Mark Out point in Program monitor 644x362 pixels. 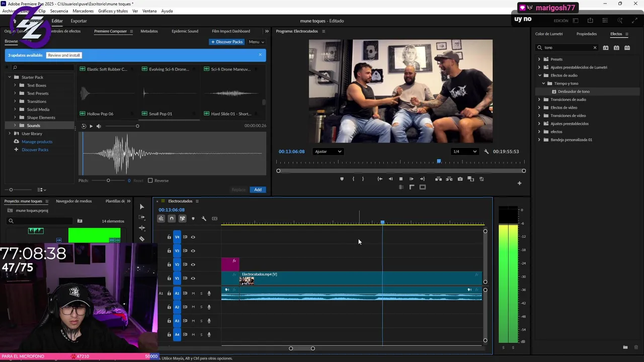coord(363,179)
